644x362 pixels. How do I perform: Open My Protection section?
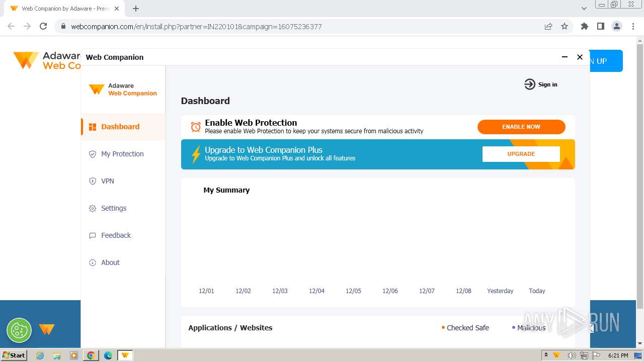coord(123,154)
